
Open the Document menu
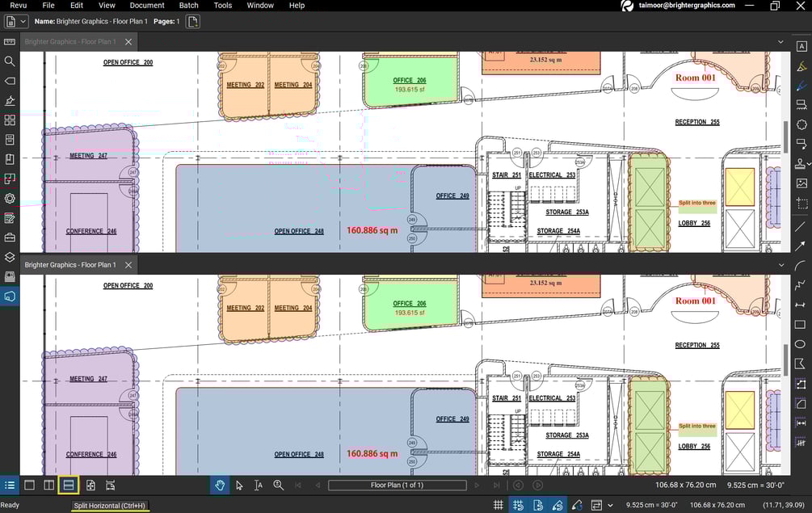click(x=146, y=6)
